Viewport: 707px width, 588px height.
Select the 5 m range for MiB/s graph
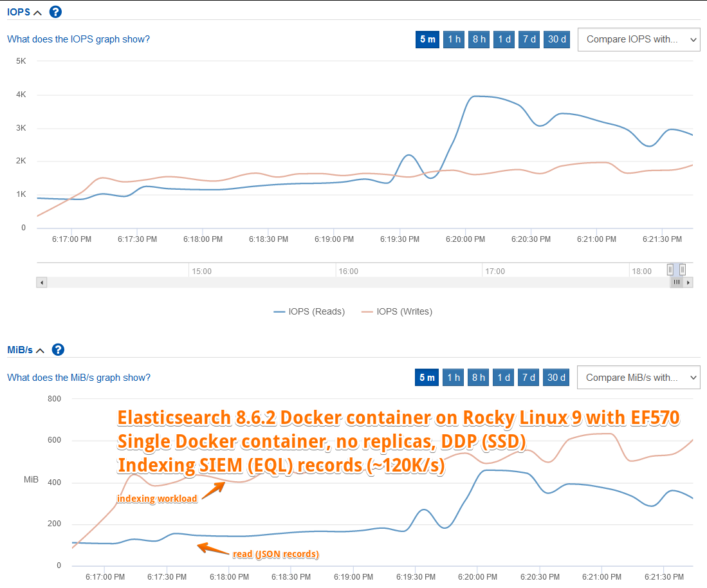click(x=427, y=378)
